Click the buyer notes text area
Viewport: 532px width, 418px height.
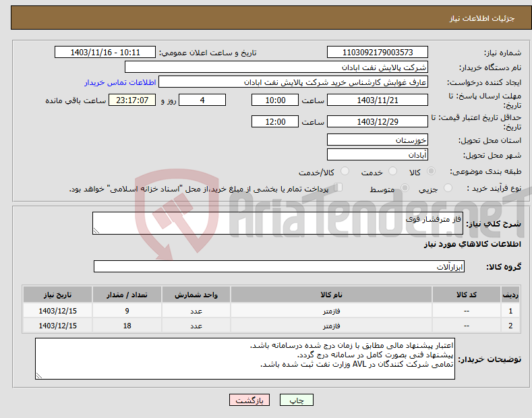pyautogui.click(x=245, y=359)
